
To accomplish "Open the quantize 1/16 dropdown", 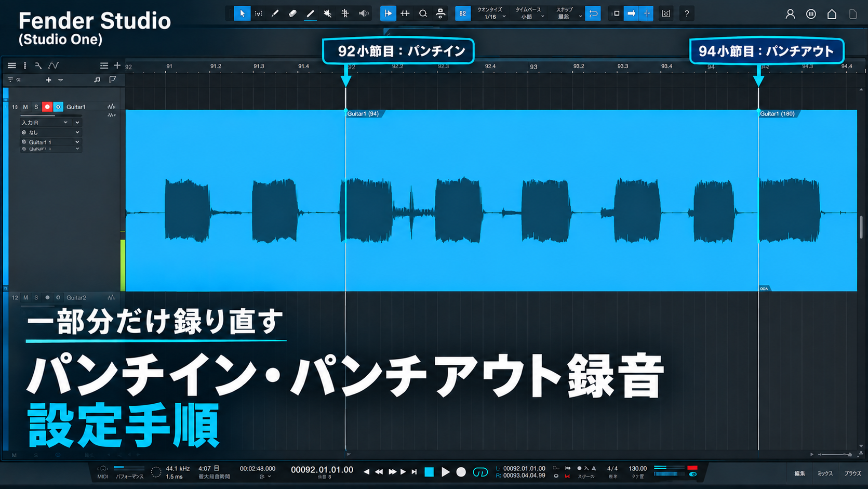I will (491, 14).
